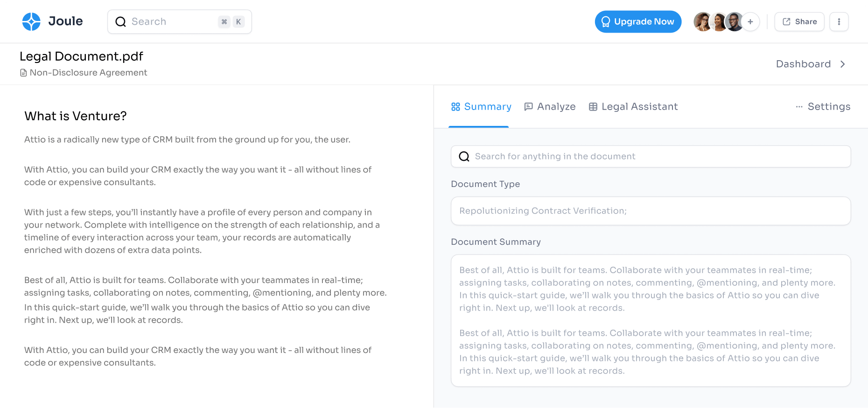
Task: Open the three-dot more options menu
Action: [x=839, y=22]
